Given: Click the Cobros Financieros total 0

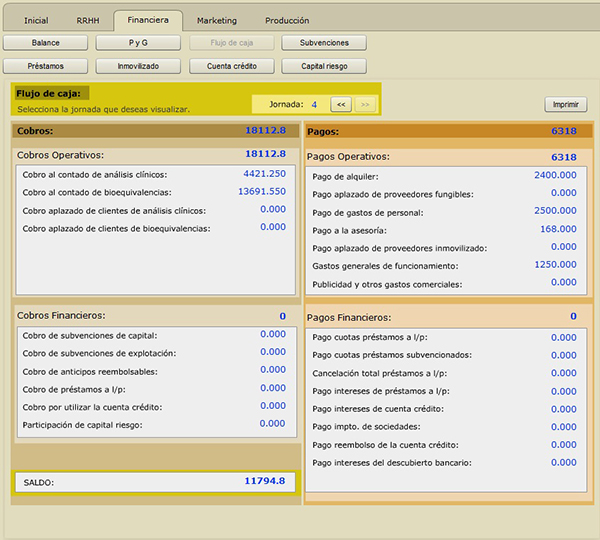Looking at the screenshot, I should pos(282,316).
